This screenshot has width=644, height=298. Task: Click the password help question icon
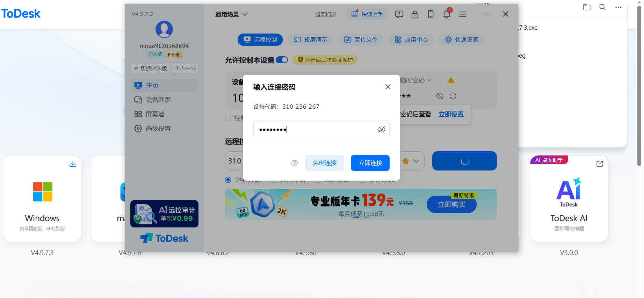(295, 163)
